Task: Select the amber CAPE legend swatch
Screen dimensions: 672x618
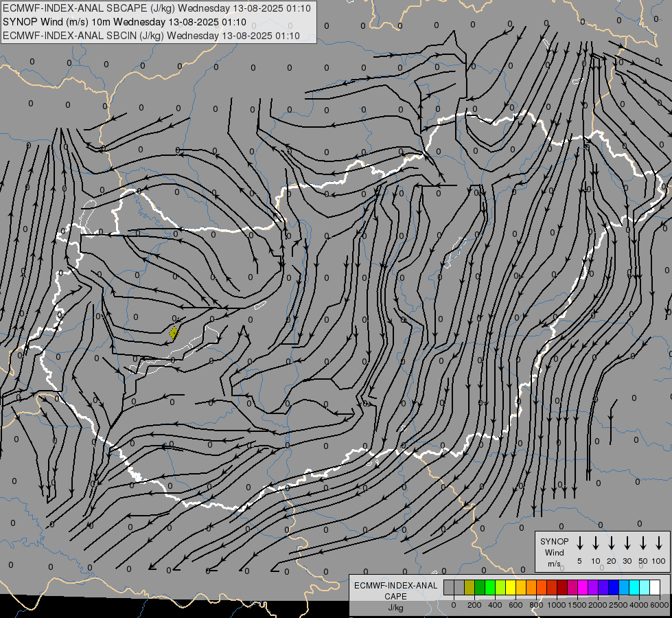Action: pyautogui.click(x=521, y=588)
